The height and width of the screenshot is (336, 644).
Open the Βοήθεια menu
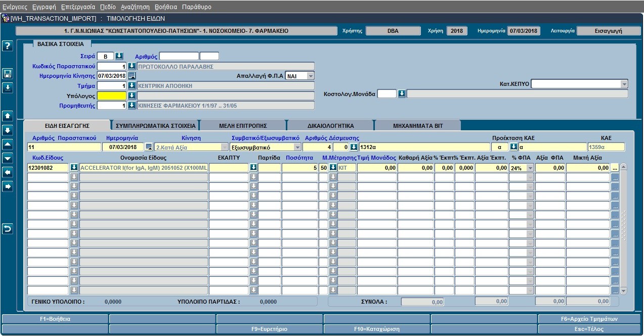[x=166, y=7]
